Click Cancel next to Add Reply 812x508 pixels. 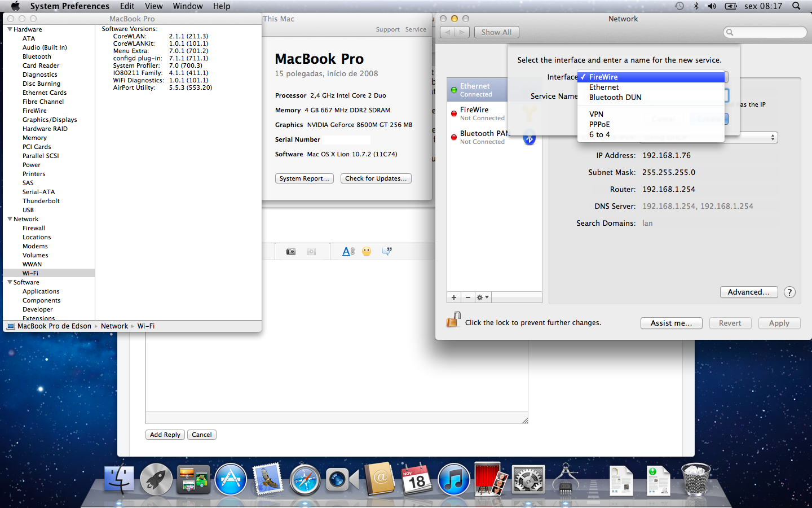202,435
